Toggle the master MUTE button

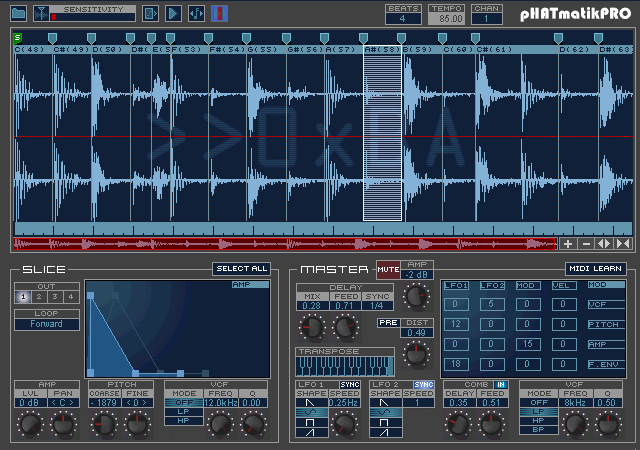tap(388, 270)
